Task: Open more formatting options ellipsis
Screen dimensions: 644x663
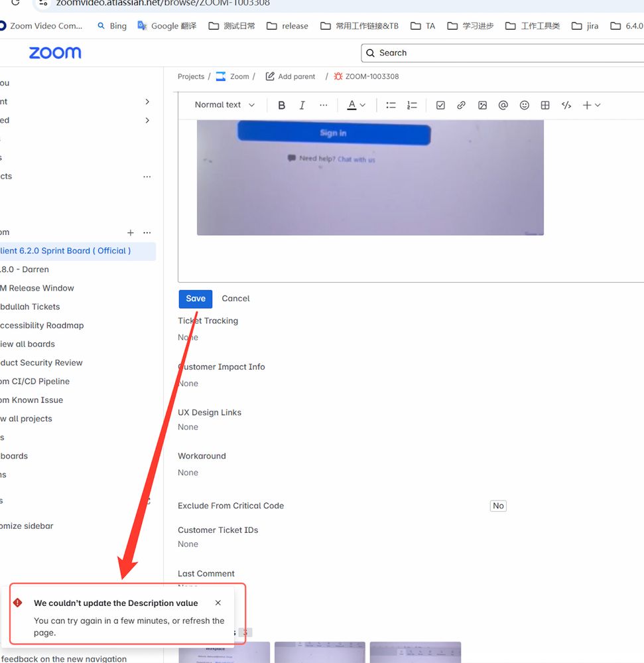Action: coord(323,106)
